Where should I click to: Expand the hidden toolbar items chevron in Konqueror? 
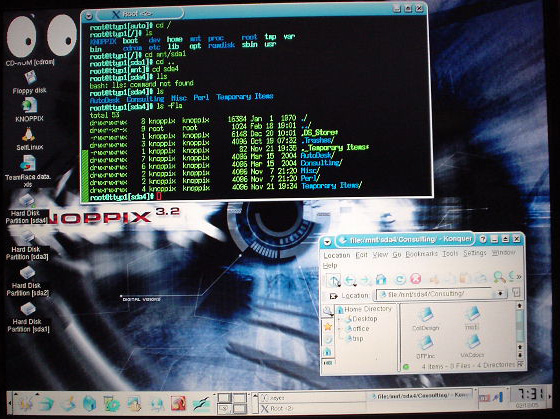coord(519,276)
